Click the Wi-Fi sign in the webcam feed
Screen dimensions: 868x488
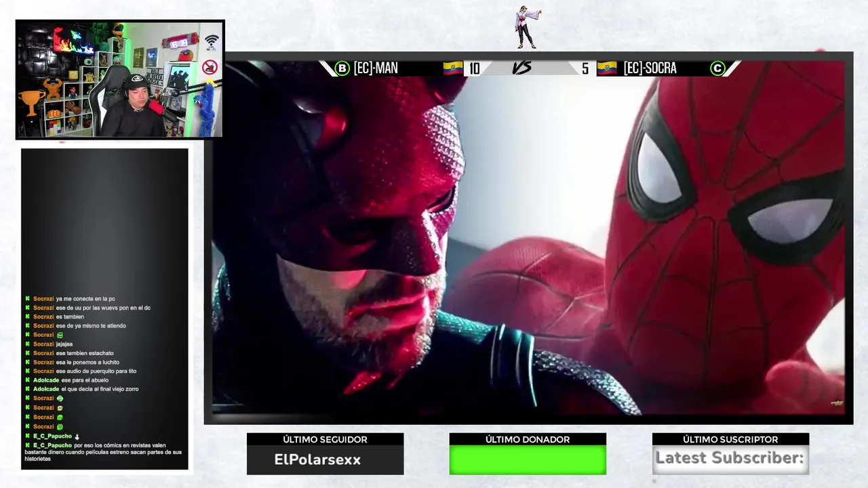click(211, 43)
